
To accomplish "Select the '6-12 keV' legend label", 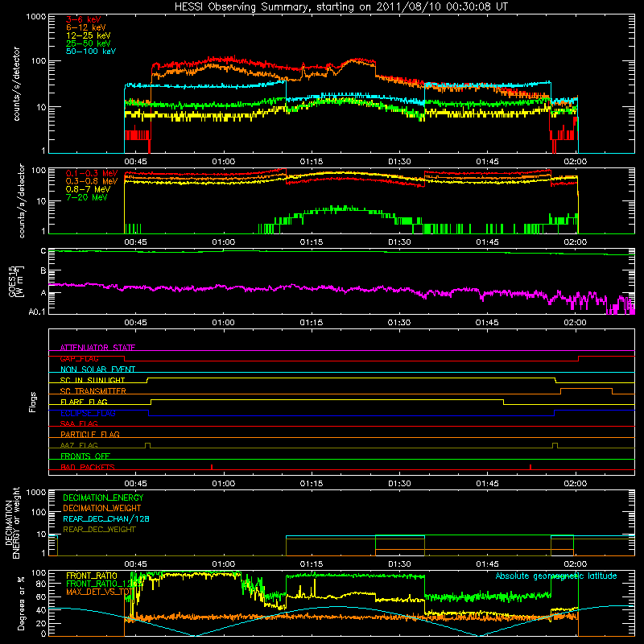I will (x=86, y=27).
